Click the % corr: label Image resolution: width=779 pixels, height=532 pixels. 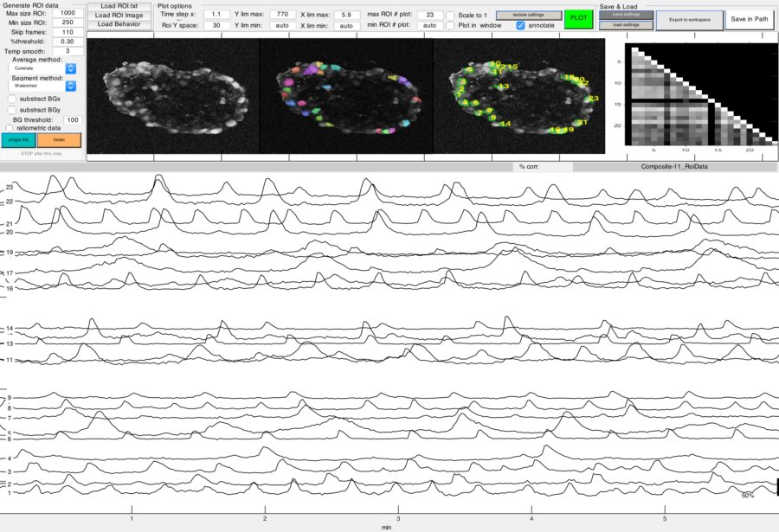[529, 166]
